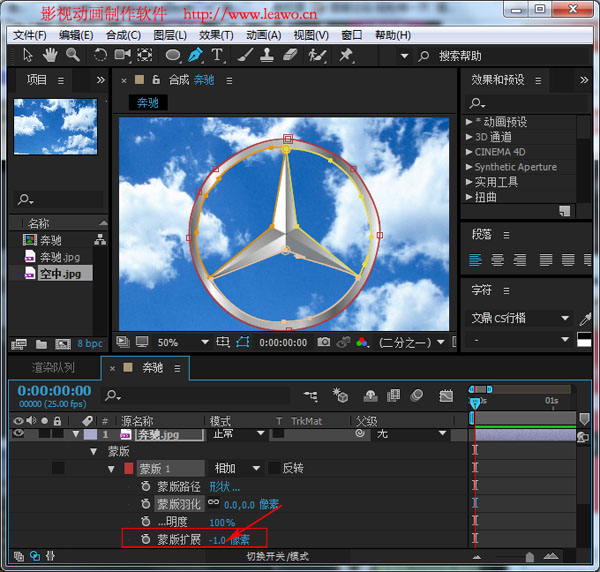Toggle stopwatch for 蒙版路径
Viewport: 600px width, 572px height.
[x=145, y=486]
